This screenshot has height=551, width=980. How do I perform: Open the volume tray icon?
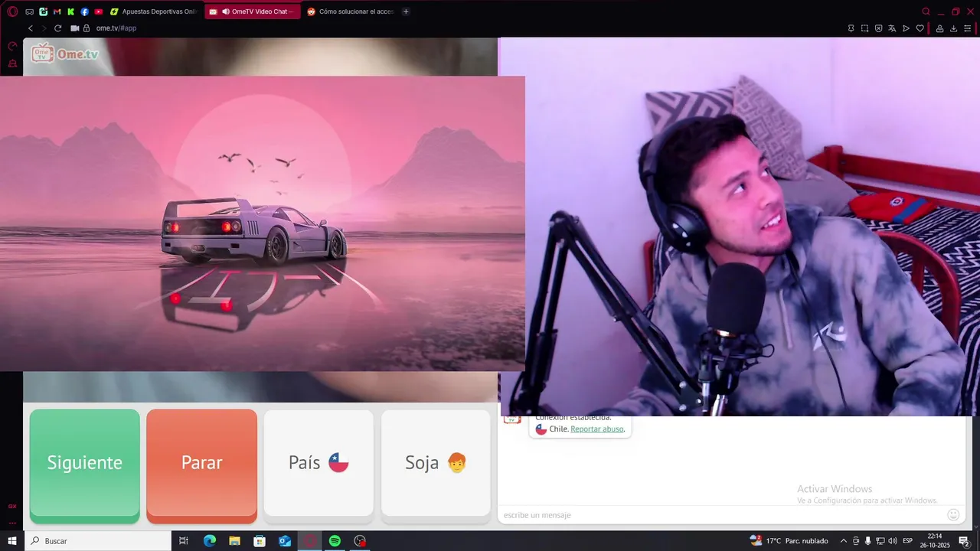click(893, 541)
